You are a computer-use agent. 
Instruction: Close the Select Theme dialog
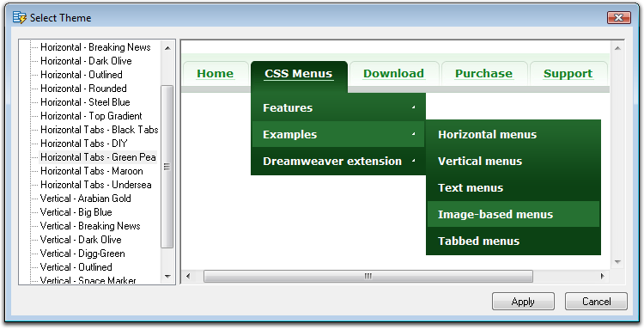click(x=618, y=18)
